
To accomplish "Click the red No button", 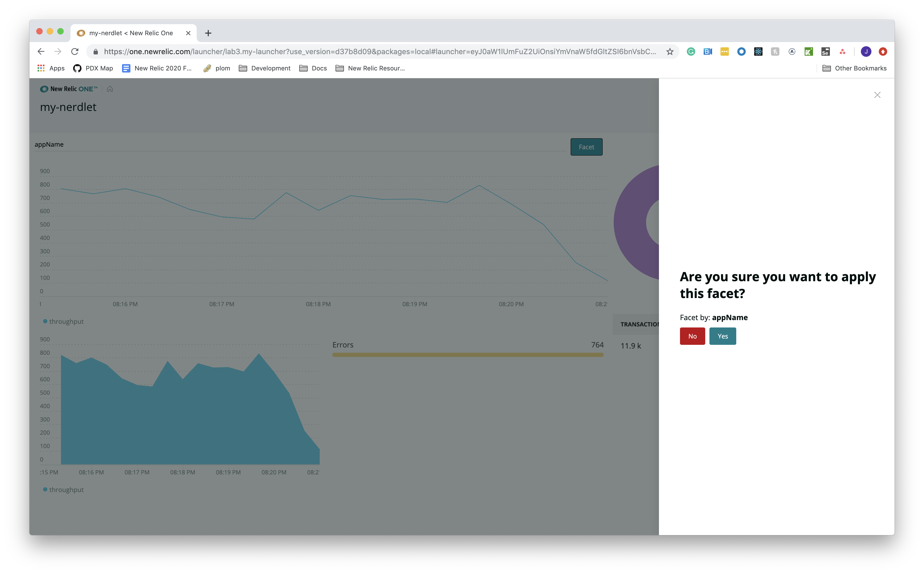I will coord(692,336).
